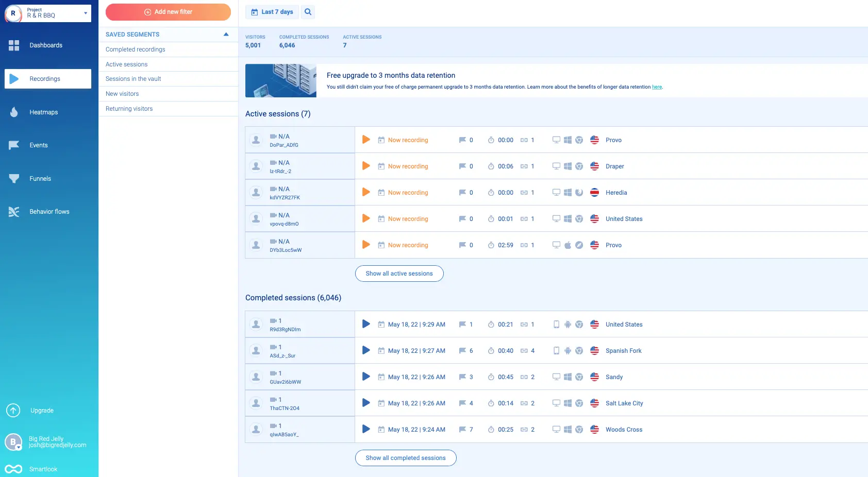This screenshot has width=868, height=477.
Task: Play the active recording for DoPar_ADfG
Action: (x=366, y=140)
